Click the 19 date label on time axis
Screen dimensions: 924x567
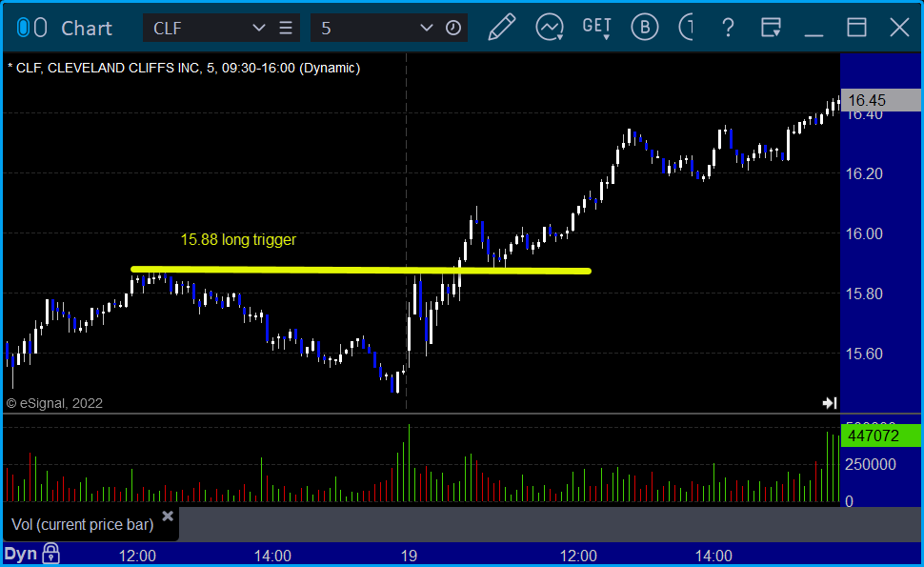coord(409,556)
